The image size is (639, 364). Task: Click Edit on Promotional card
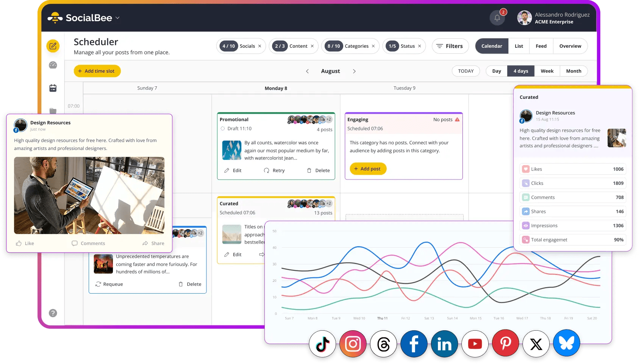click(x=233, y=170)
